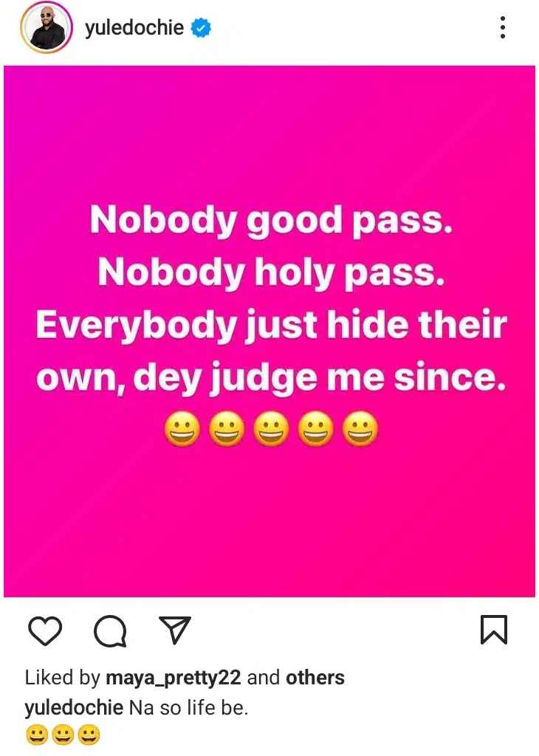Image resolution: width=539 pixels, height=756 pixels.
Task: Save the post with the bookmark icon
Action: (494, 629)
